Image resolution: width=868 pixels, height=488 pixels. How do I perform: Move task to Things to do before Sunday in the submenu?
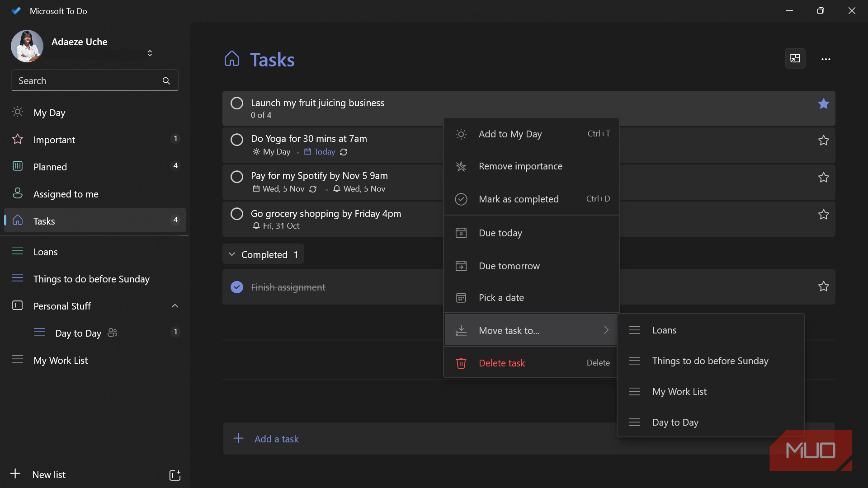(711, 361)
